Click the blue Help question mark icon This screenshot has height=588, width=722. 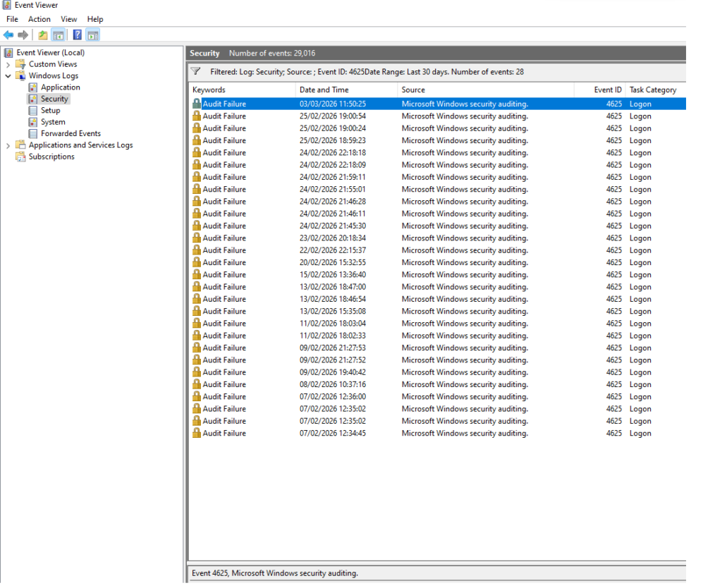(x=78, y=35)
